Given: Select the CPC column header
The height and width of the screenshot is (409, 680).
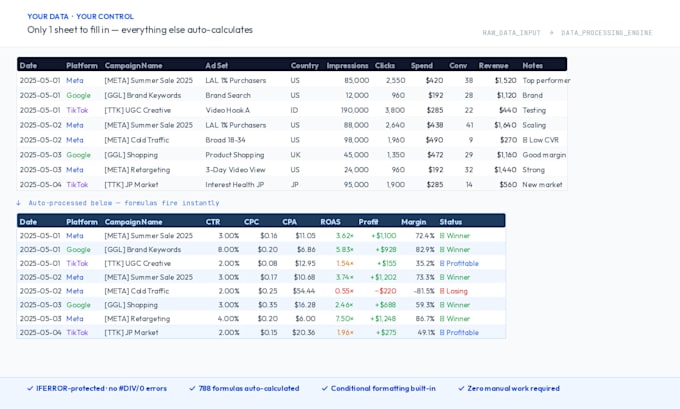Looking at the screenshot, I should click(252, 222).
